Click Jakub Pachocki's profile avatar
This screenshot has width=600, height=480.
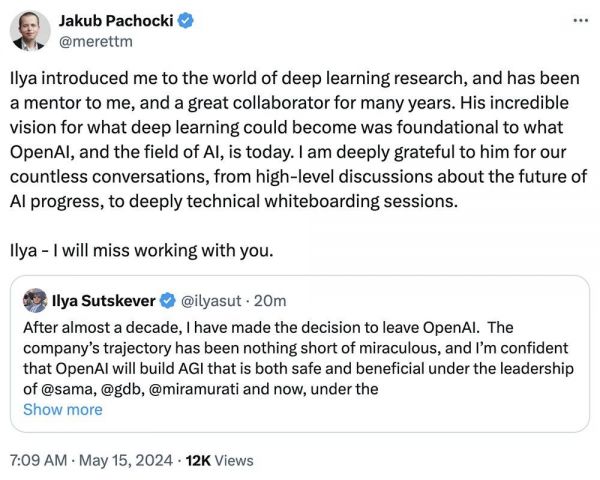30,30
